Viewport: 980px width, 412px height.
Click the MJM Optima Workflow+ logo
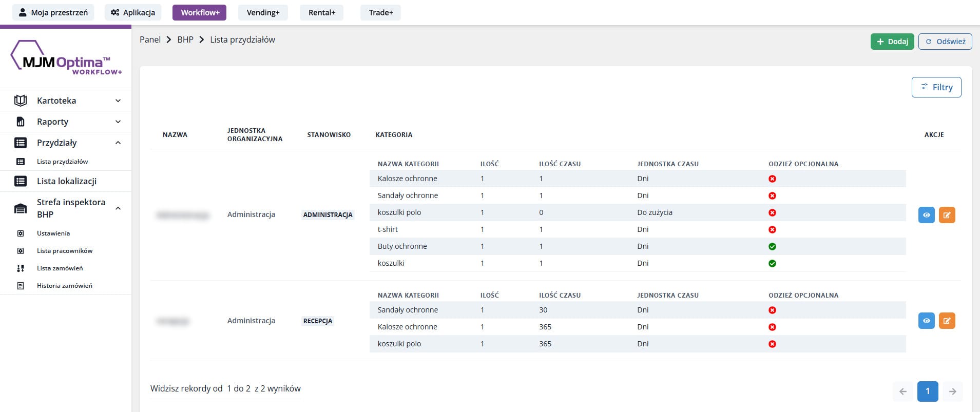click(66, 58)
